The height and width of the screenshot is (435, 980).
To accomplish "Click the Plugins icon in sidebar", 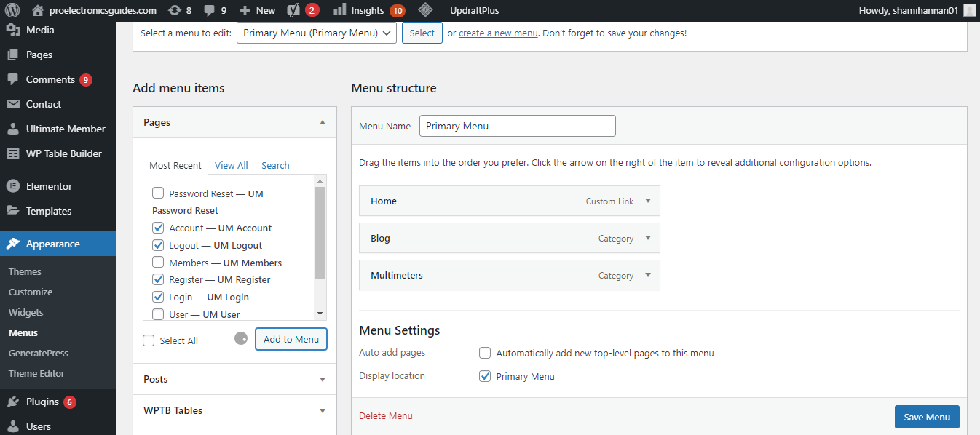I will coord(13,402).
